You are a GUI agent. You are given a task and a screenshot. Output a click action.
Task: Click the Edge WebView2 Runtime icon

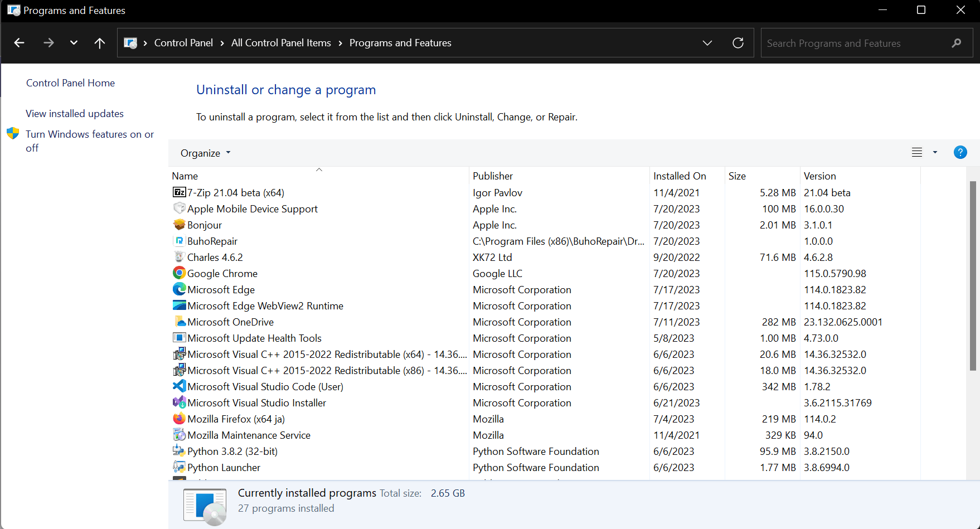tap(179, 305)
